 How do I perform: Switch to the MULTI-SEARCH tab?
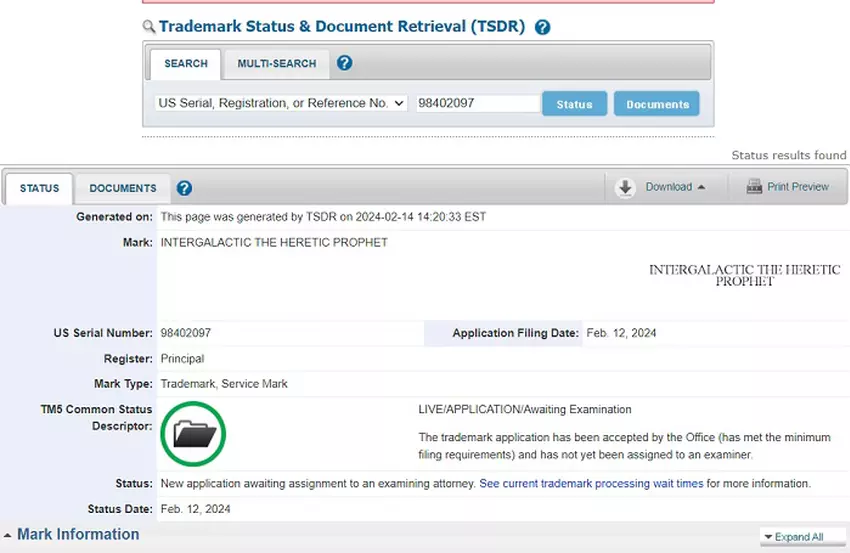(276, 64)
